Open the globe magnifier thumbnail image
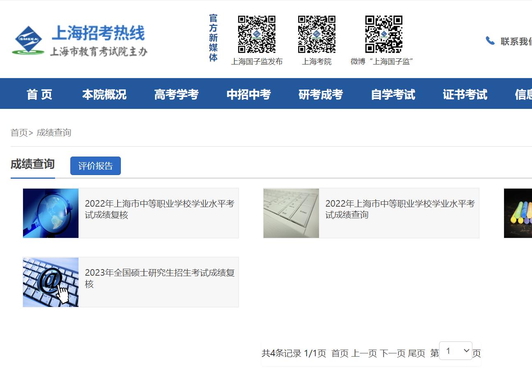This screenshot has width=532, height=392. tap(51, 213)
